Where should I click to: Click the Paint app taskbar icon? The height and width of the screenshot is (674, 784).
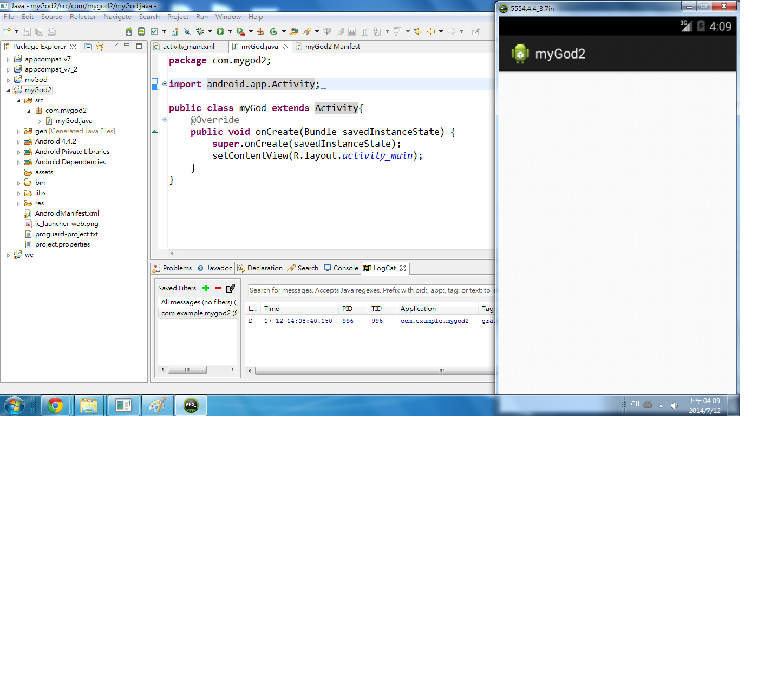[x=157, y=405]
